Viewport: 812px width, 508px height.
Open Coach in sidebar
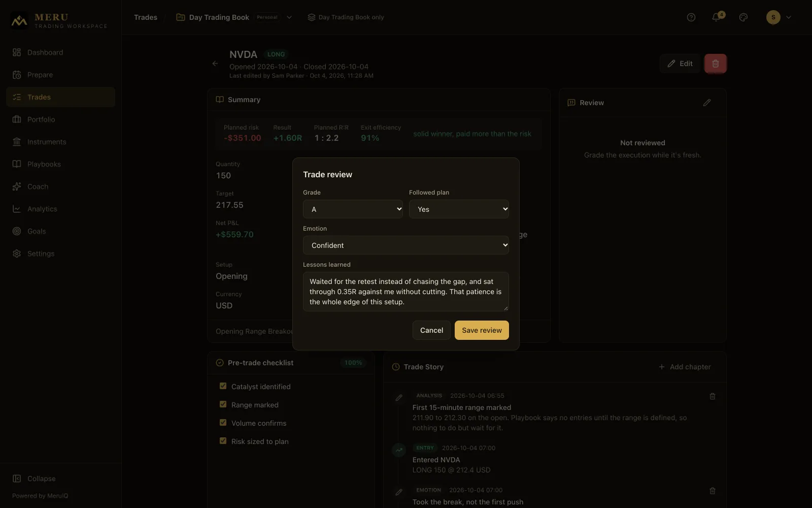coord(60,186)
